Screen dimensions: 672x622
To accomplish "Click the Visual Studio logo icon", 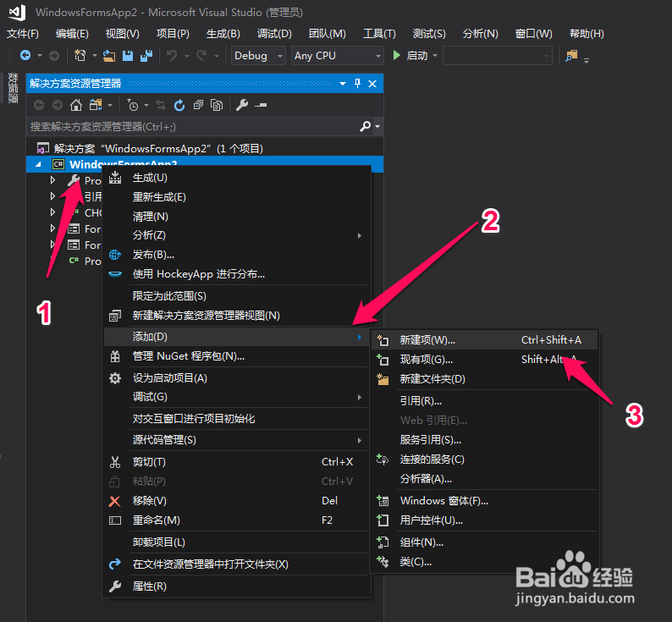I will [17, 13].
